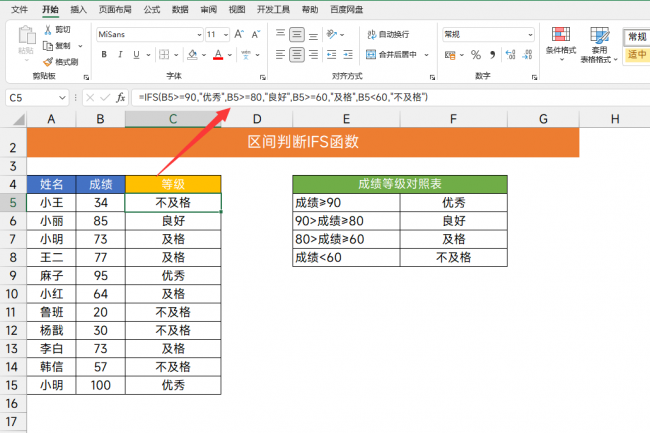Toggle Bottom Align
The image size is (650, 433).
tap(313, 36)
